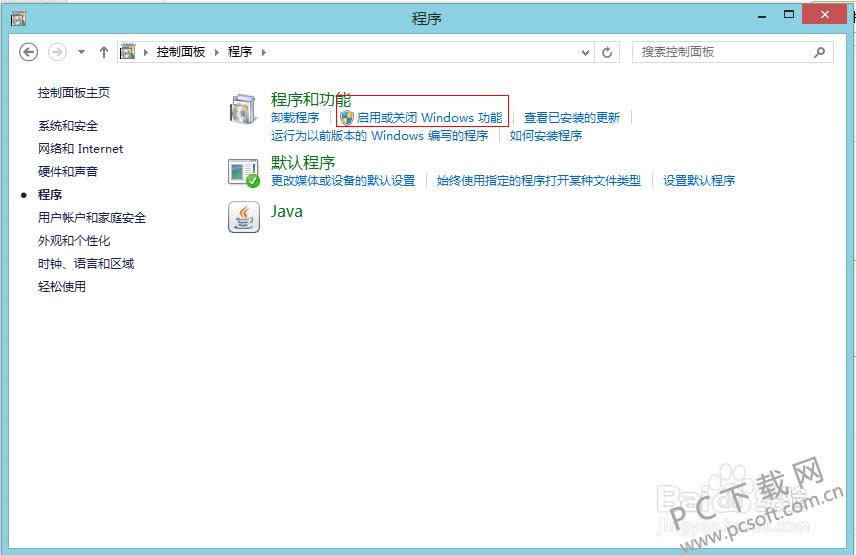The image size is (856, 555).
Task: Click the 卸载程序 link
Action: [295, 118]
